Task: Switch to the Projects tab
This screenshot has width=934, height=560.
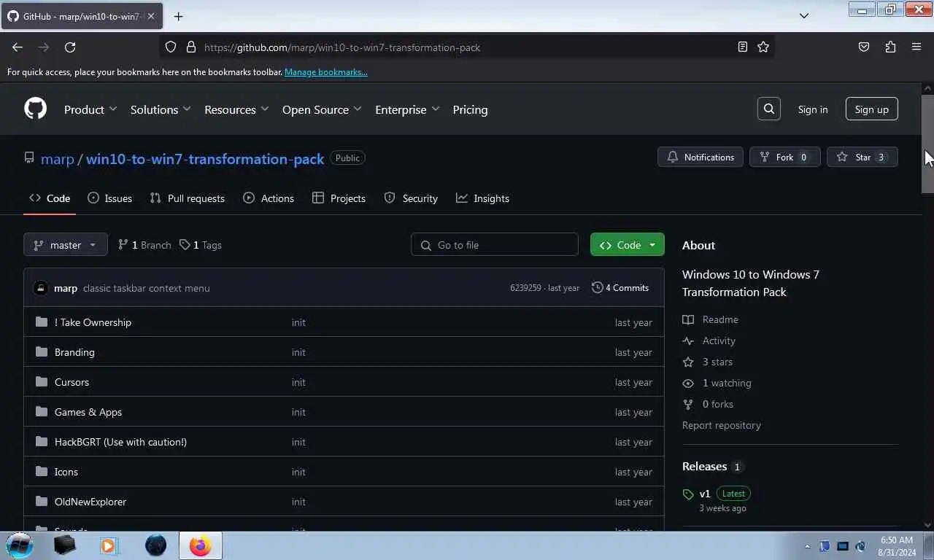Action: tap(339, 198)
